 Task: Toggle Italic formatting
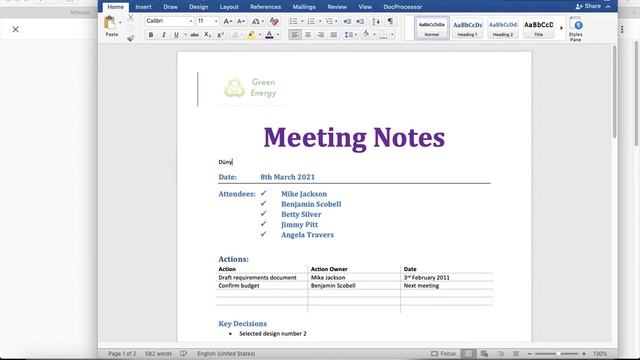(164, 35)
